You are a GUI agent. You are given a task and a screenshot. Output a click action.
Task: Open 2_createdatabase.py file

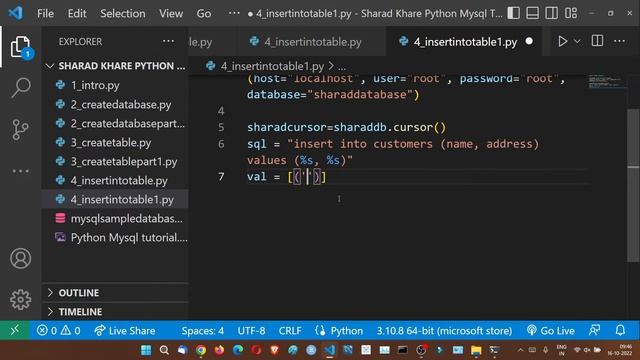(115, 104)
